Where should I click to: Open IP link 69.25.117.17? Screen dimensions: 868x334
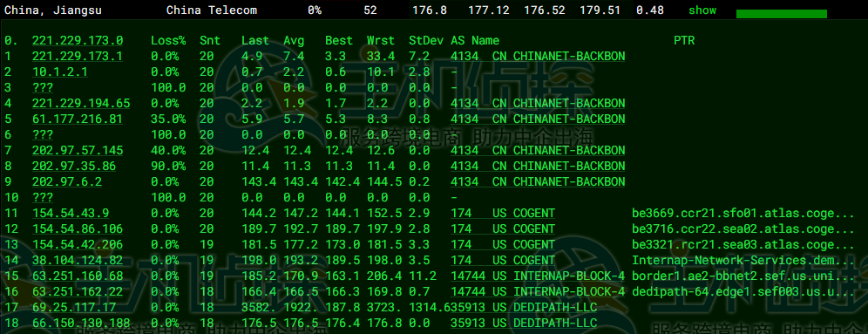(x=74, y=308)
